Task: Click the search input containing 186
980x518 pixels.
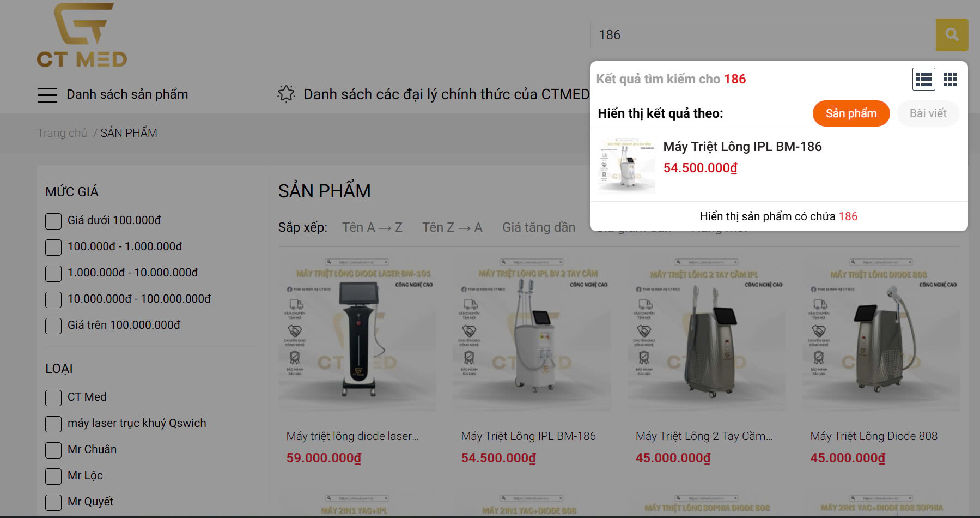Action: (x=763, y=35)
